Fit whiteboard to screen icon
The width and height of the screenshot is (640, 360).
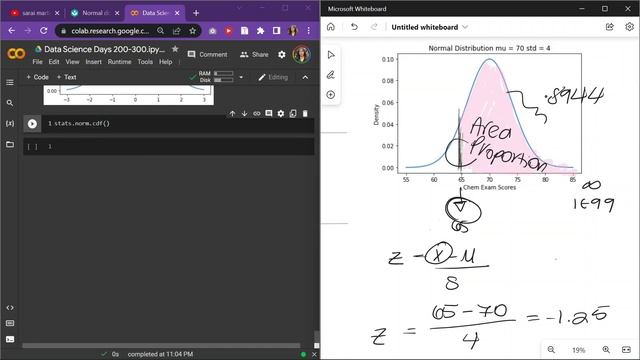(626, 350)
